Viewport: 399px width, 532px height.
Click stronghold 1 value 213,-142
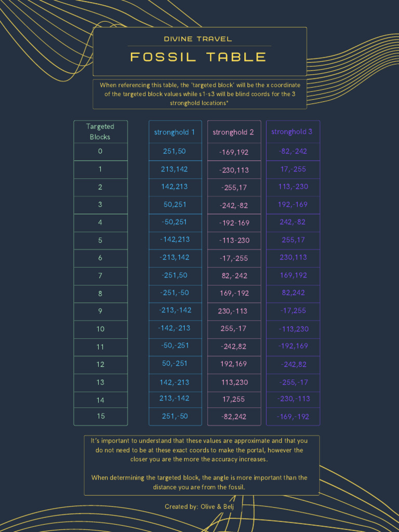tap(175, 398)
